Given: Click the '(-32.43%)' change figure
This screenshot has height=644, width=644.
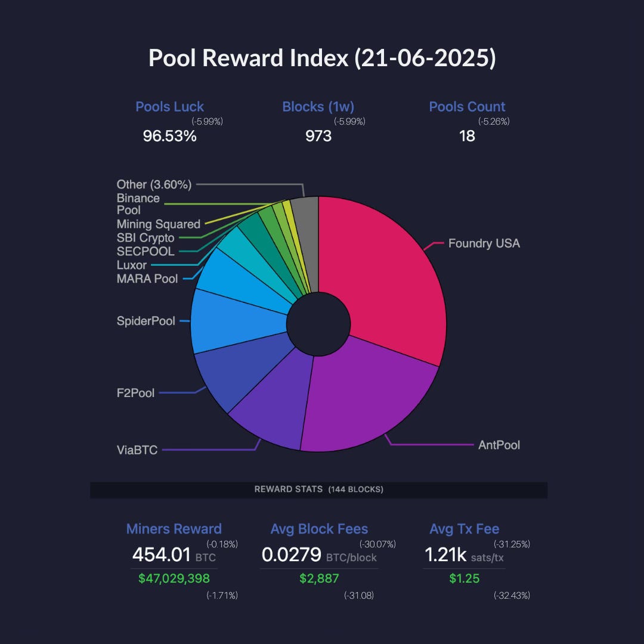Looking at the screenshot, I should [x=512, y=595].
